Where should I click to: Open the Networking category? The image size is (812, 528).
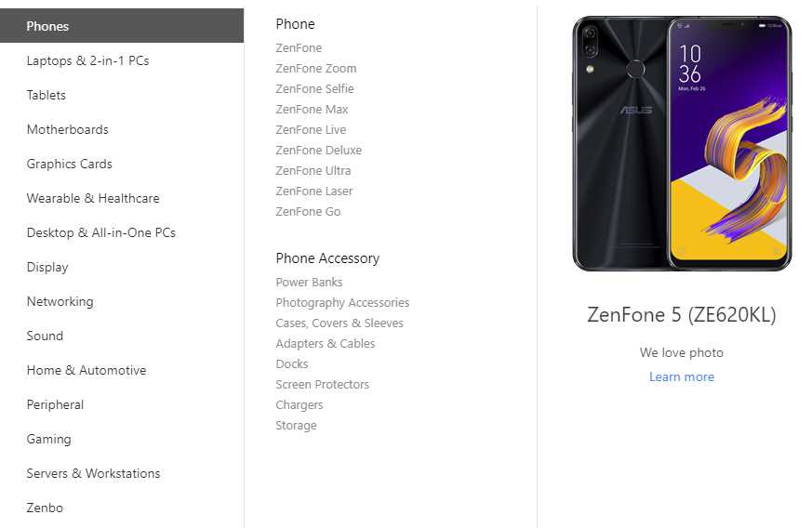60,301
